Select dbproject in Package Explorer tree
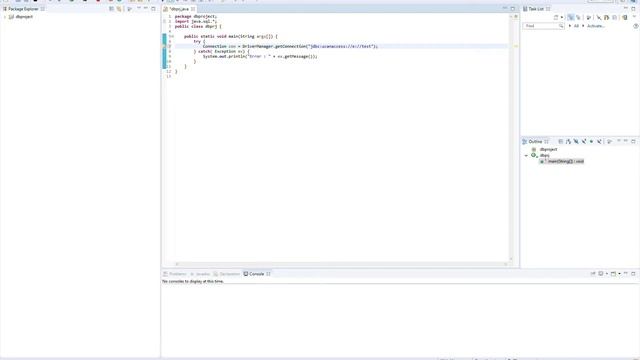Screen dimensions: 640x360 point(24,17)
